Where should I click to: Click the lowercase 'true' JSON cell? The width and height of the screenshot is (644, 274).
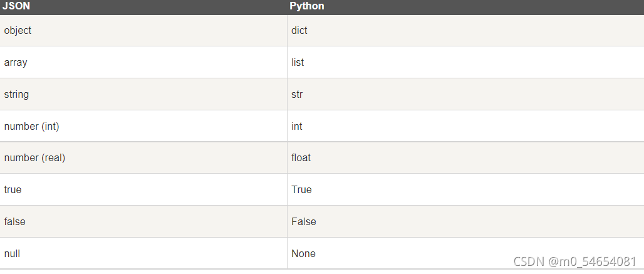tap(13, 189)
